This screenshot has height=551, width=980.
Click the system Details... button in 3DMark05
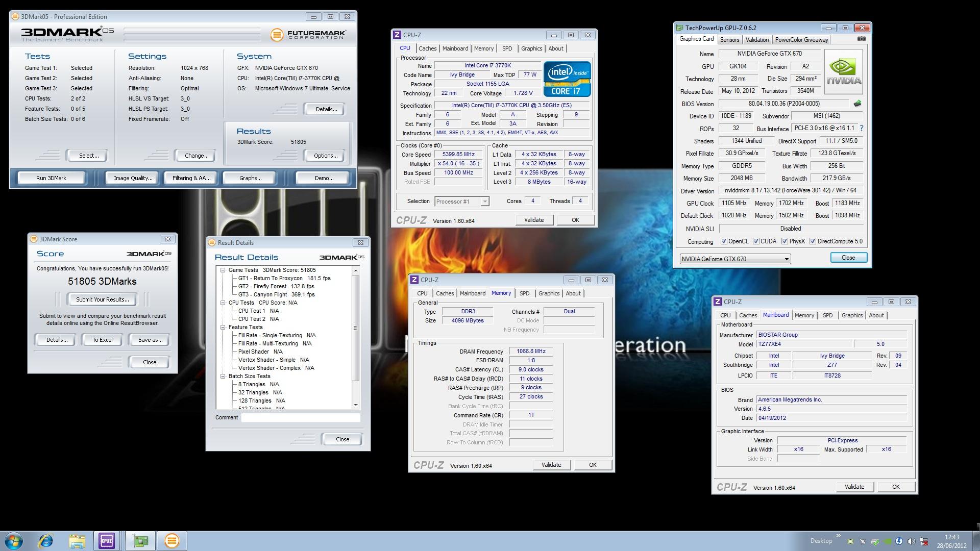click(x=326, y=109)
